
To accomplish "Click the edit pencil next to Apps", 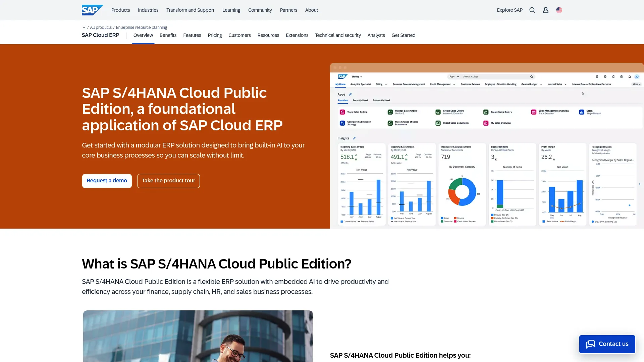I will point(350,95).
